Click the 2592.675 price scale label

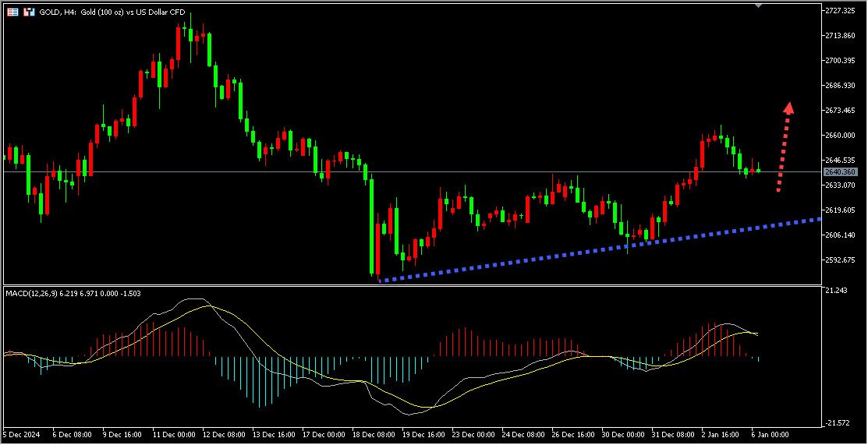(843, 260)
